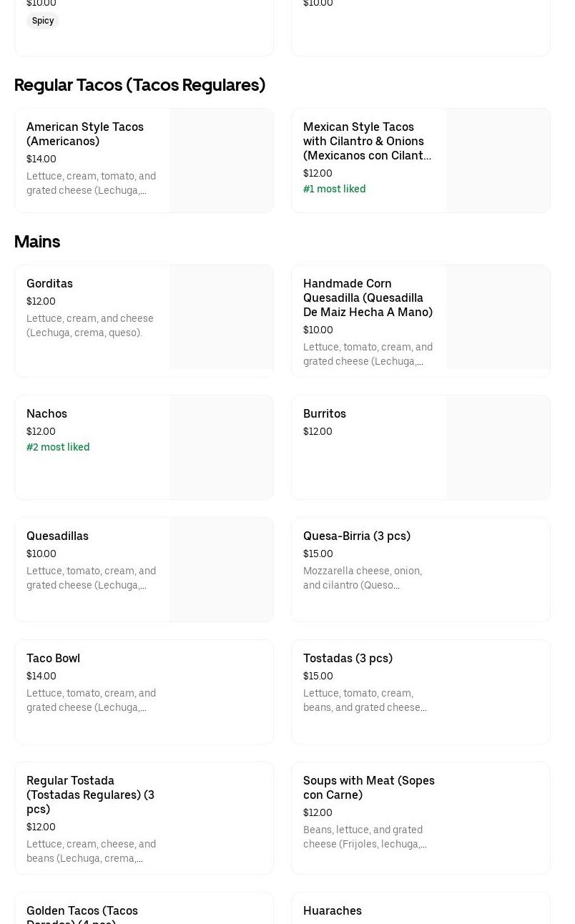Select the Taco Bowl menu card
Screen dimensions: 575x924
(x=144, y=692)
